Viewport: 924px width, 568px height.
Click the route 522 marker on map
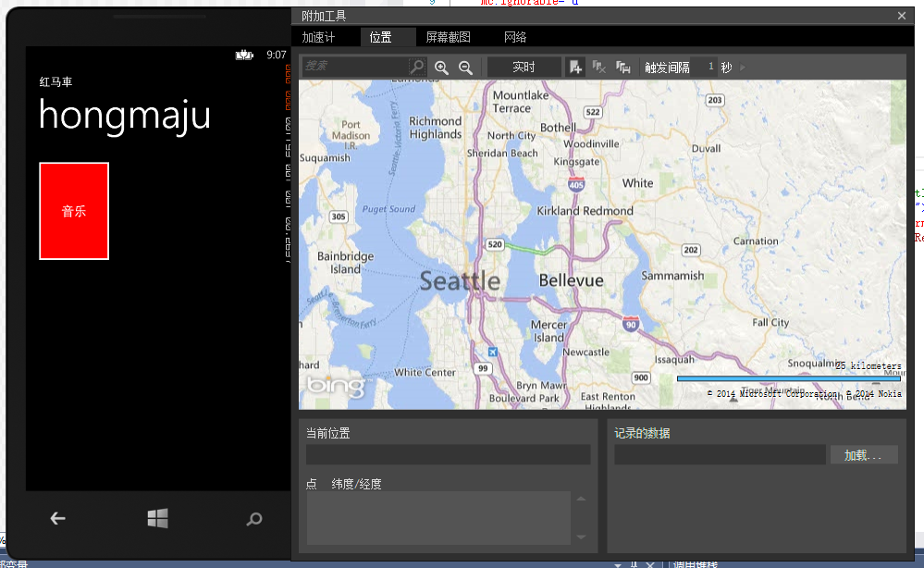[592, 113]
